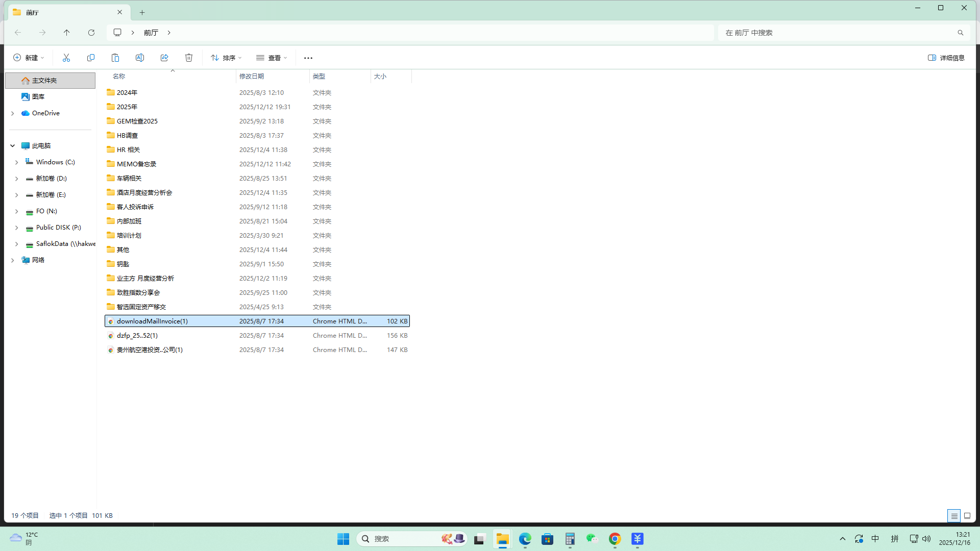Viewport: 980px width, 551px height.
Task: Click the Delete trash can icon
Action: pyautogui.click(x=189, y=58)
